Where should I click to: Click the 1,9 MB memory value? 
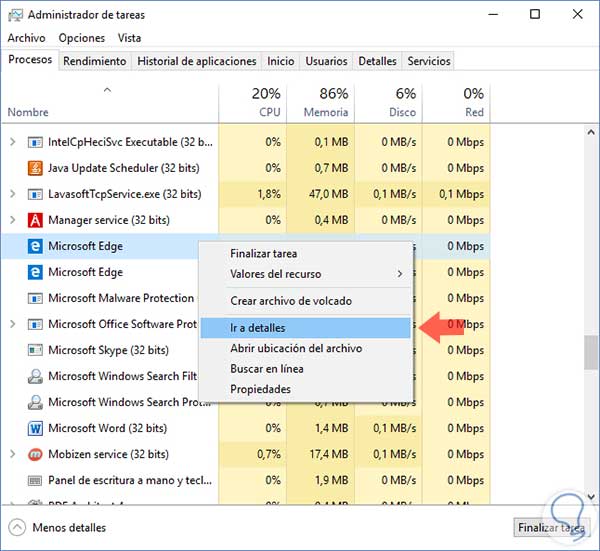332,481
